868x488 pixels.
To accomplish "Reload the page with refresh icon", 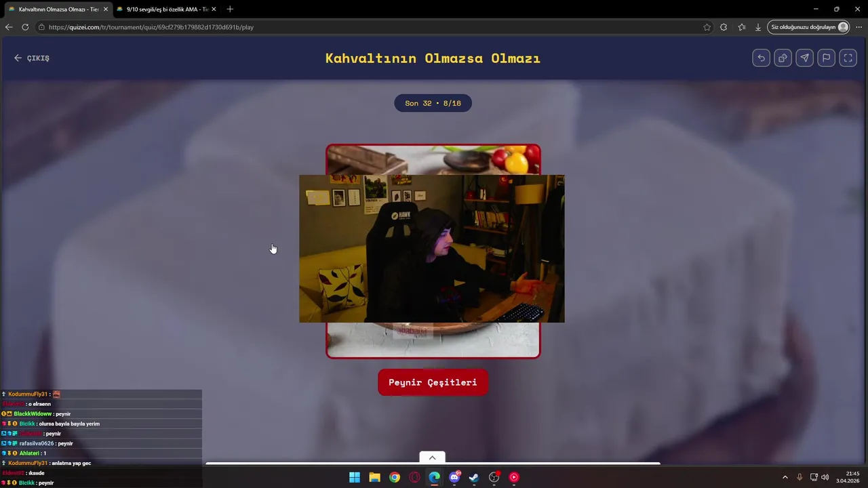I will point(25,27).
